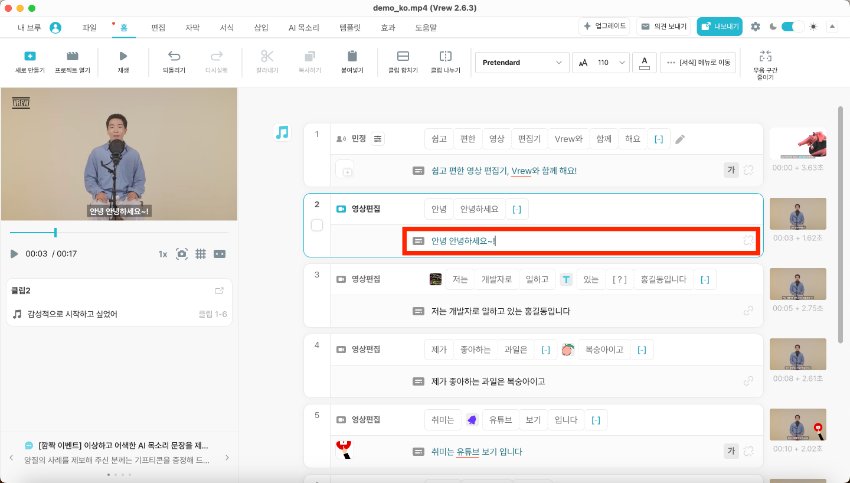Open the Pretendard font dropdown
Screen dimensions: 850x483
(521, 62)
